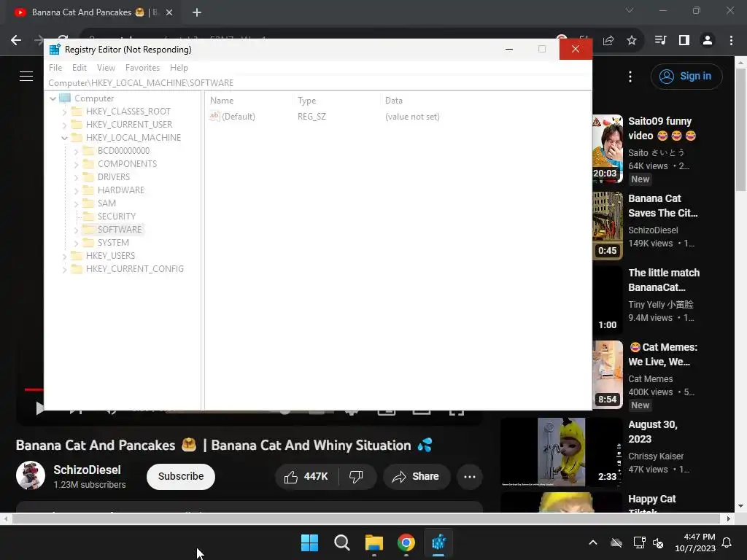Collapse the Computer root node

click(53, 98)
